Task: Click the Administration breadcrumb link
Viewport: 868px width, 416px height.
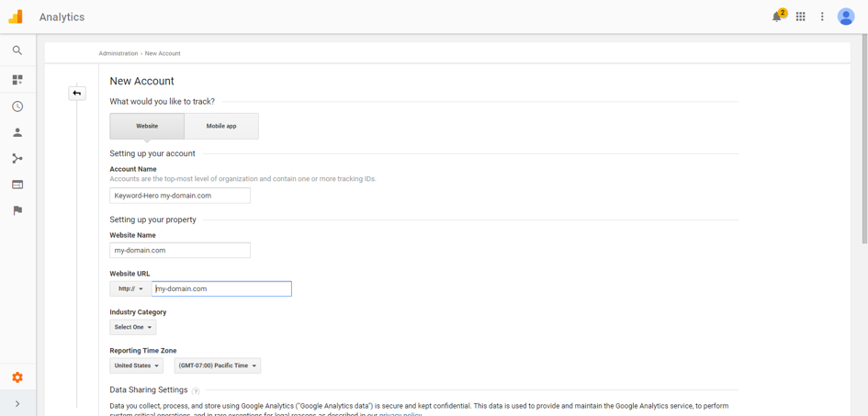Action: point(118,53)
